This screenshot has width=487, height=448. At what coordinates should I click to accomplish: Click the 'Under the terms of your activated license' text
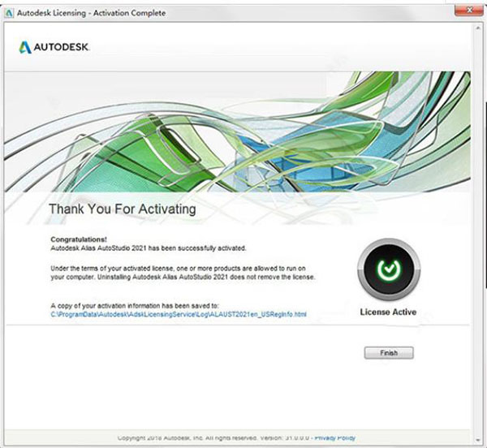(183, 272)
